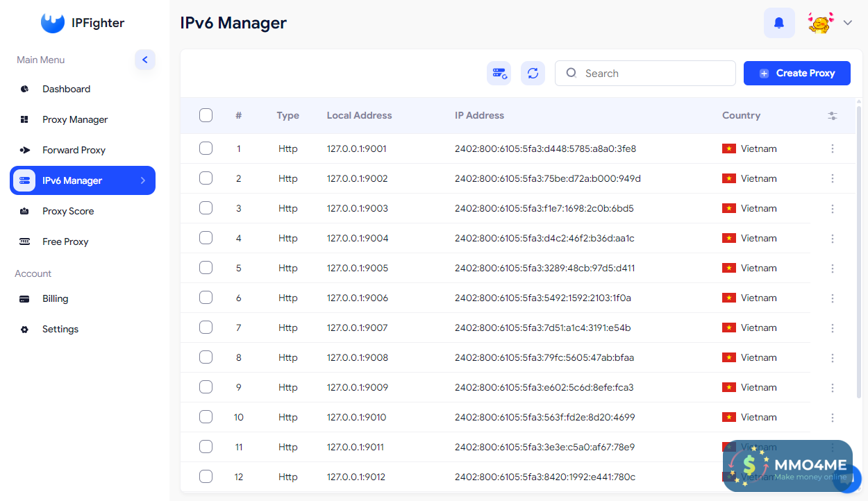Refresh the proxy list using the reload icon
868x501 pixels.
tap(533, 73)
